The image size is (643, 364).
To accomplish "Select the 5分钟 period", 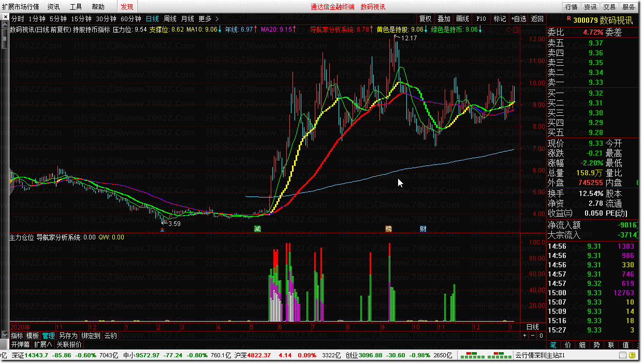I will (x=58, y=19).
